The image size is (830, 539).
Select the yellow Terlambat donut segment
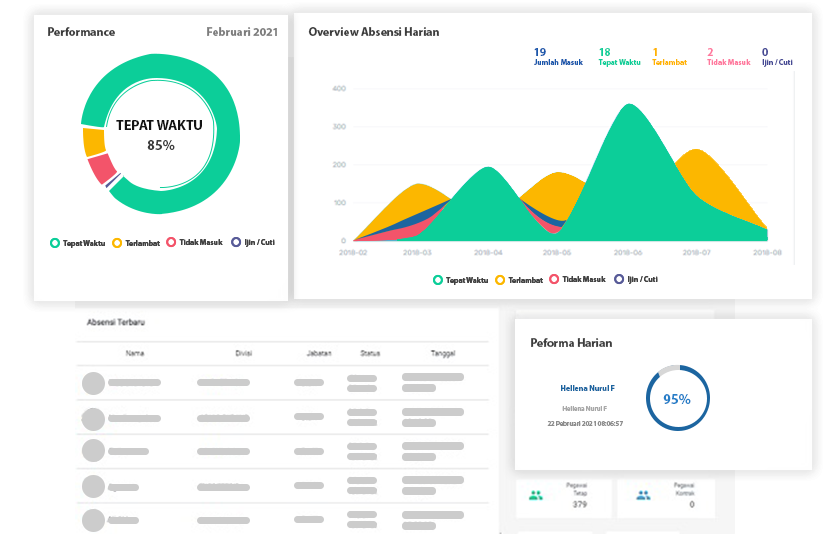click(93, 142)
